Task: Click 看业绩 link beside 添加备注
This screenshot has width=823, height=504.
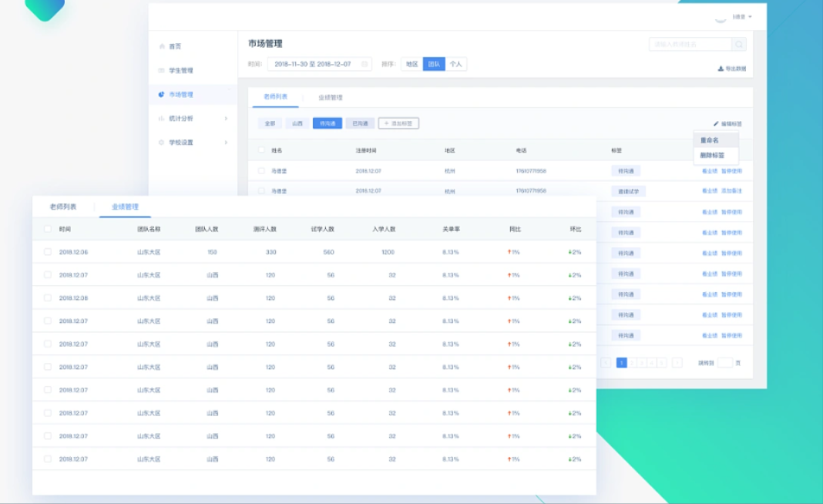Action: 710,191
